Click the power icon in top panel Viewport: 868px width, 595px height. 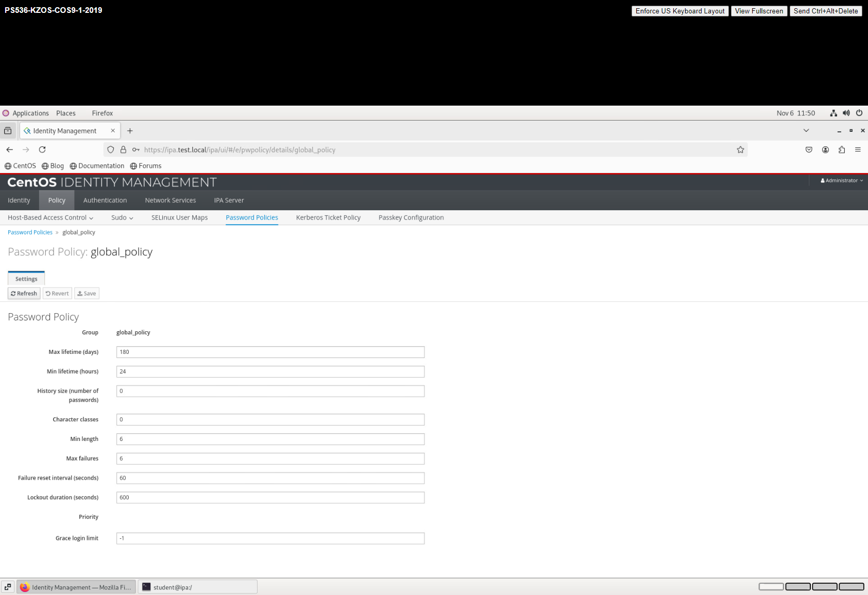point(859,113)
